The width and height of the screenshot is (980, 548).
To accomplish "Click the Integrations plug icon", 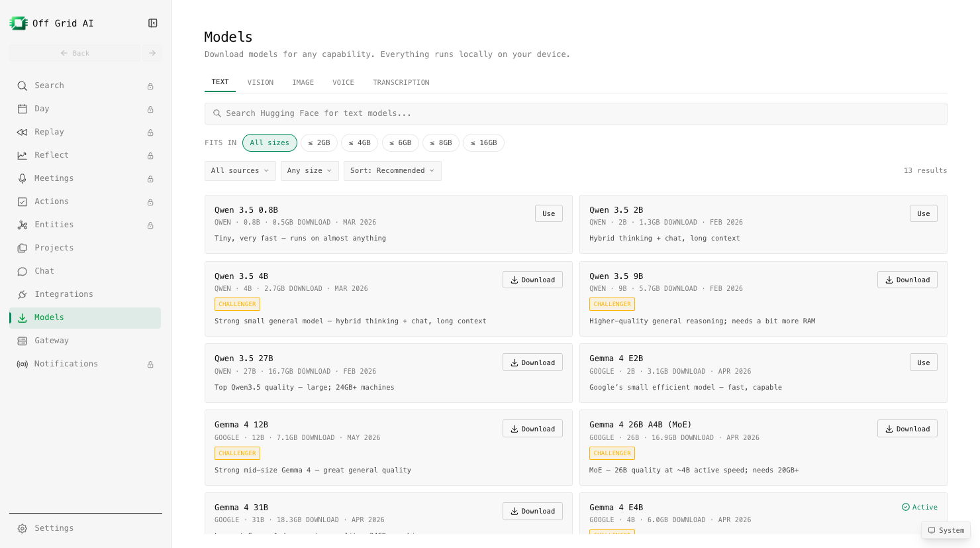I will click(x=23, y=294).
